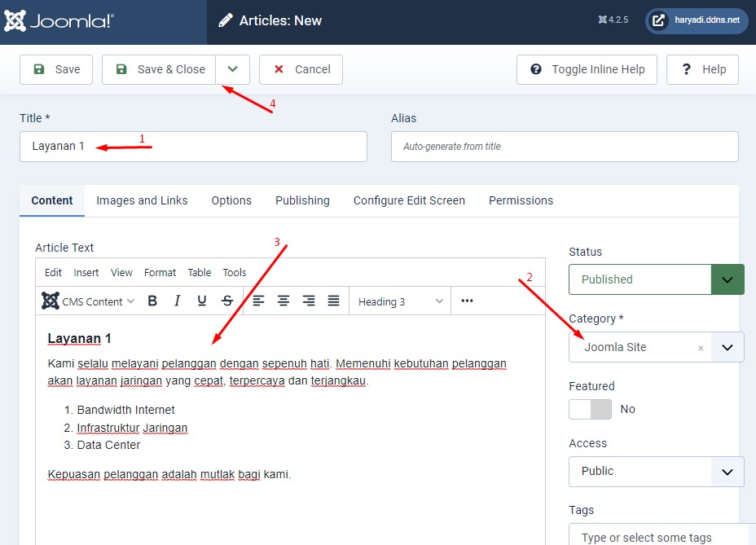Open the Publishing tab

302,200
